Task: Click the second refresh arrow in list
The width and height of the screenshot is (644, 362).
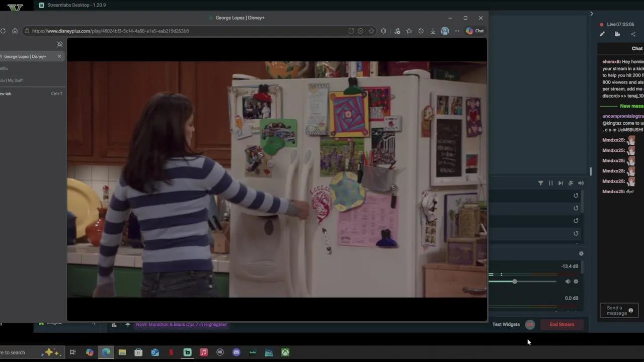Action: 576,208
